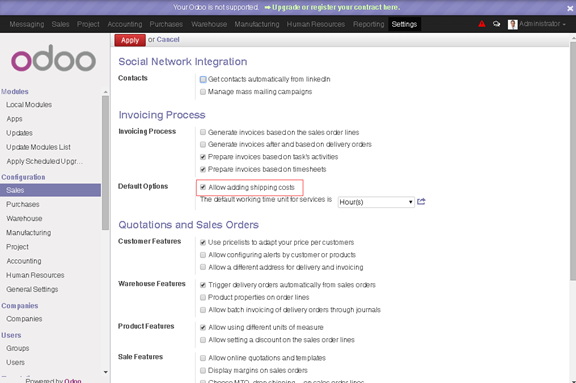
Task: Select Purchases under Configuration
Action: click(22, 204)
